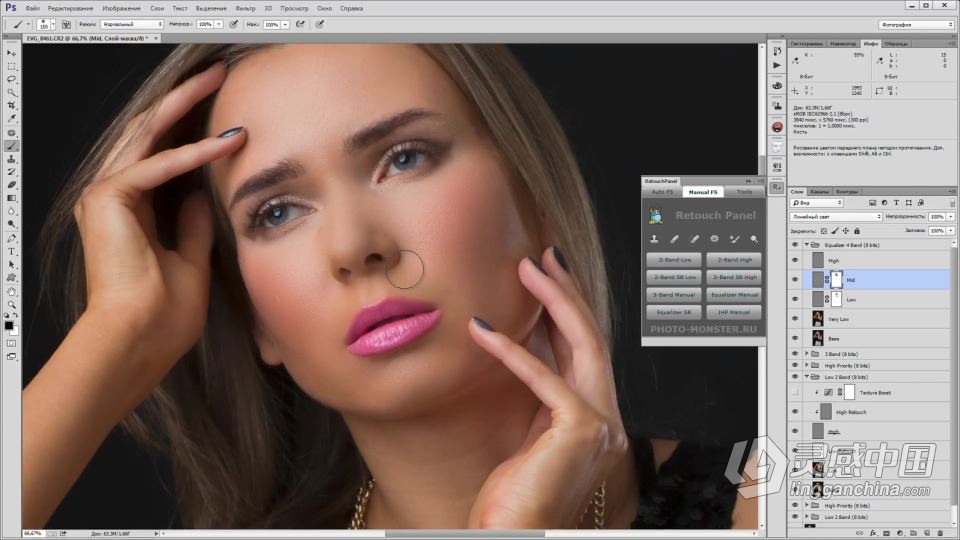Open the layer blend mode dropdown
This screenshot has height=540, width=960.
coord(835,216)
